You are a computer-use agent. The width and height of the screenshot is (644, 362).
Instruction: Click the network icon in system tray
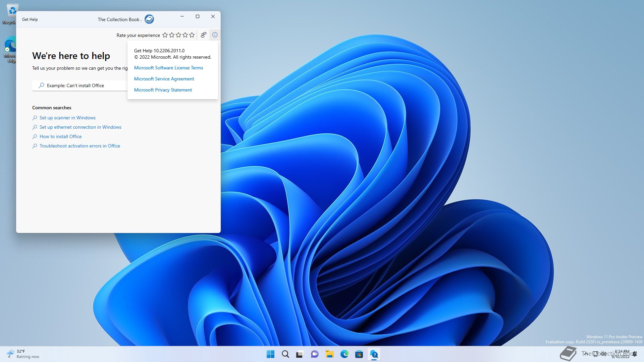(x=595, y=354)
